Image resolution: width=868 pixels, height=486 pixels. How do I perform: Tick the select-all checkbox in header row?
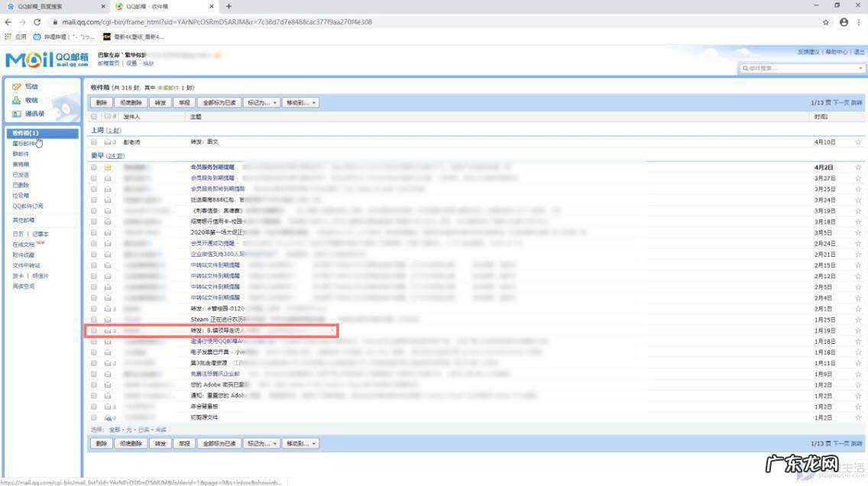pyautogui.click(x=94, y=117)
